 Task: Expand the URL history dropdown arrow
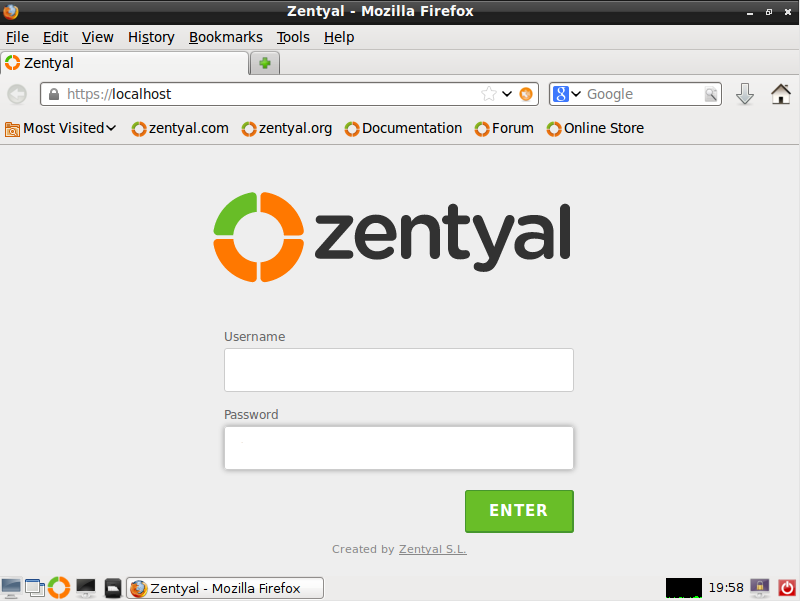[507, 94]
